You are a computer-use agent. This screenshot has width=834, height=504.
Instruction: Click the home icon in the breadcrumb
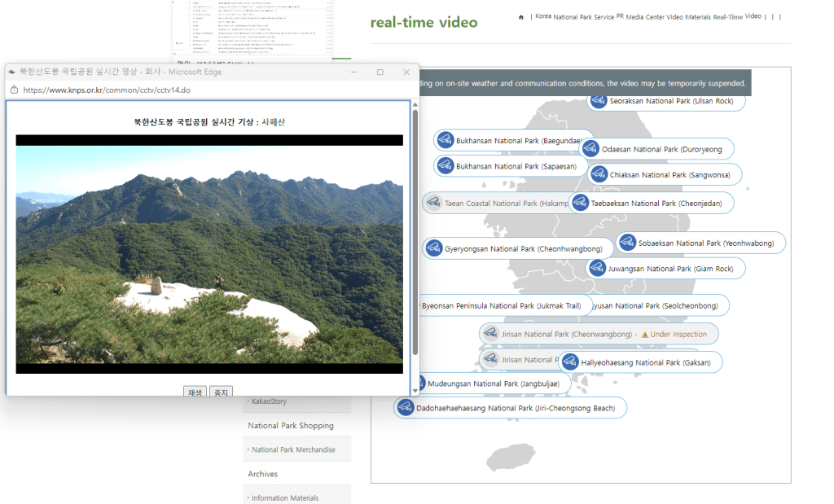(x=521, y=17)
